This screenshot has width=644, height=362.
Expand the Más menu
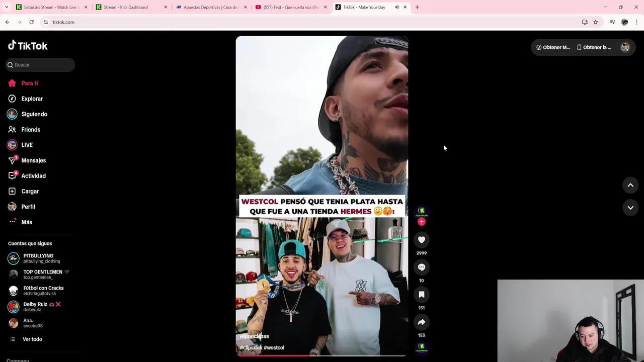(27, 222)
